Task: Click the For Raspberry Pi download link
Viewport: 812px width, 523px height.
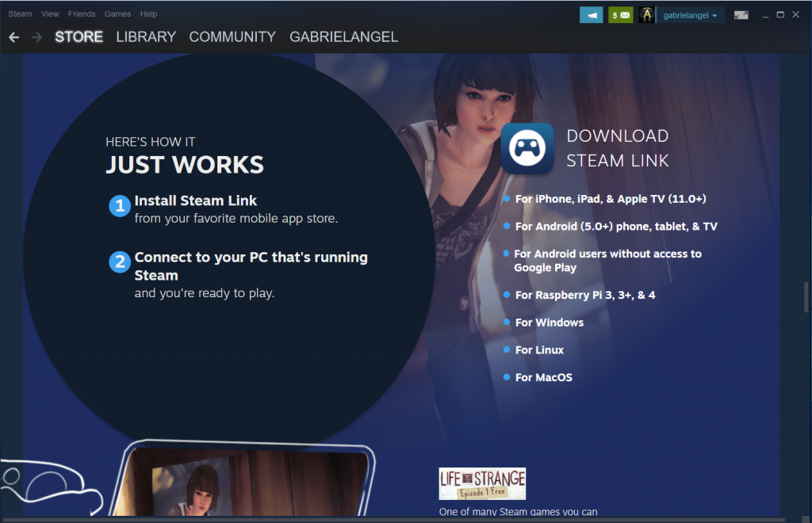Action: point(584,295)
